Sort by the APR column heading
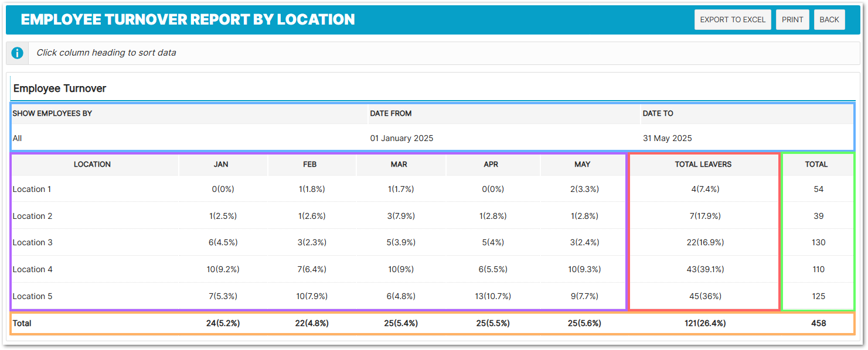 (491, 164)
